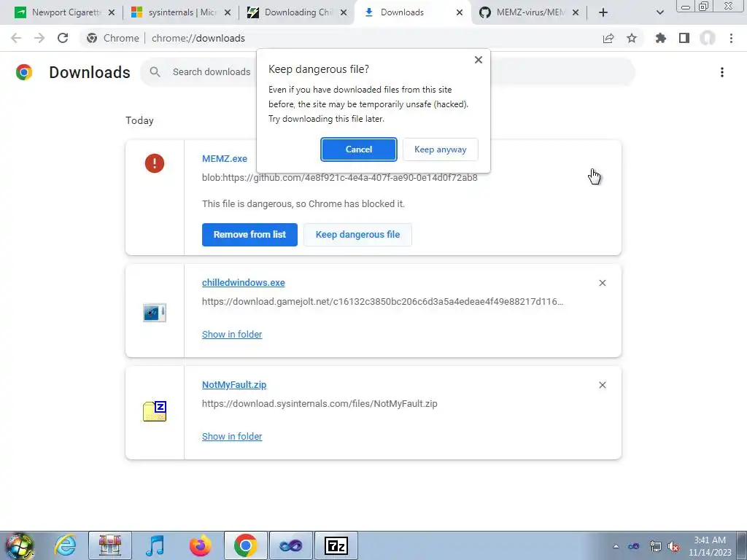Click the Chrome site info chip

[113, 38]
